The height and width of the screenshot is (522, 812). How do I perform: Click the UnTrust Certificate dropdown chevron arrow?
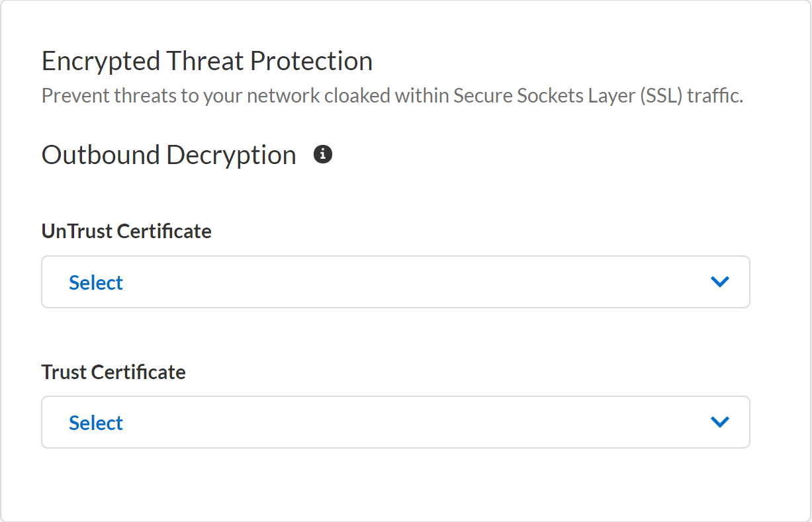pos(719,282)
